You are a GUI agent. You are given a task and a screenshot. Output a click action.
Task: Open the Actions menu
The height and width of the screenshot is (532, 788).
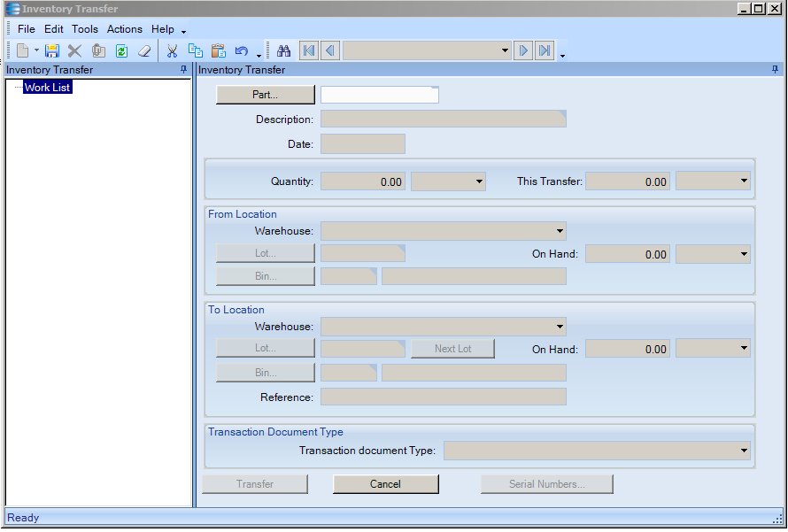(x=124, y=29)
